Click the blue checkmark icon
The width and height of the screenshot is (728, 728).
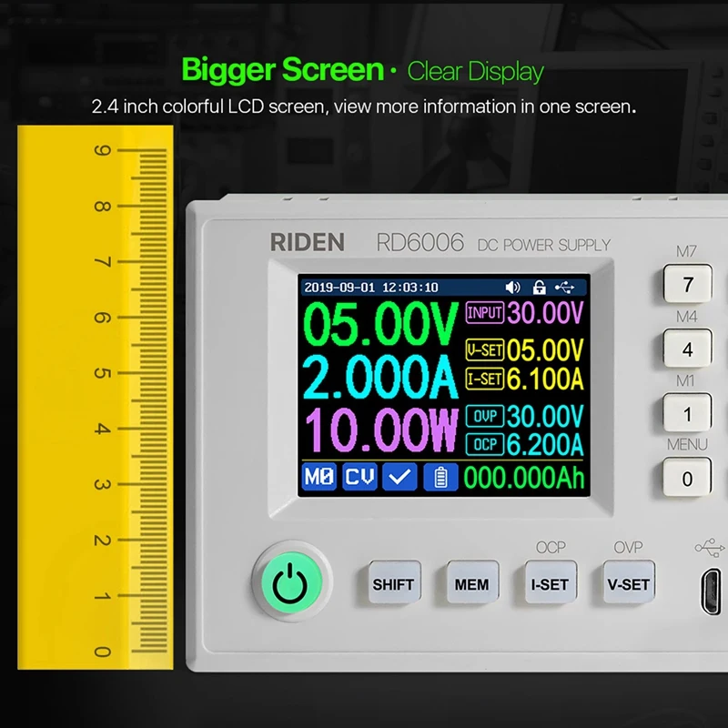[399, 477]
